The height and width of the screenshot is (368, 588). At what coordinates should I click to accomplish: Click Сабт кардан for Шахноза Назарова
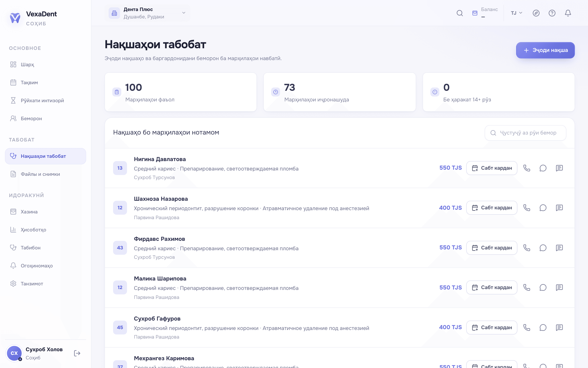coord(492,208)
